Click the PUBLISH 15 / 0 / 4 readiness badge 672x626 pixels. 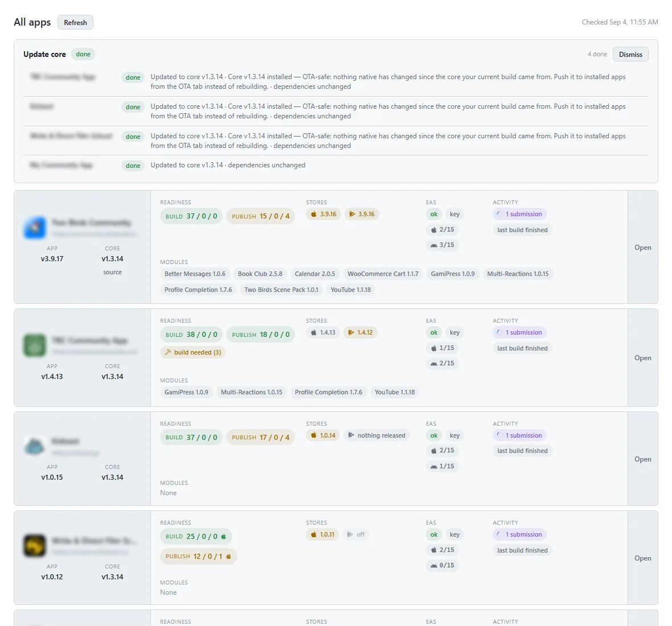(261, 216)
